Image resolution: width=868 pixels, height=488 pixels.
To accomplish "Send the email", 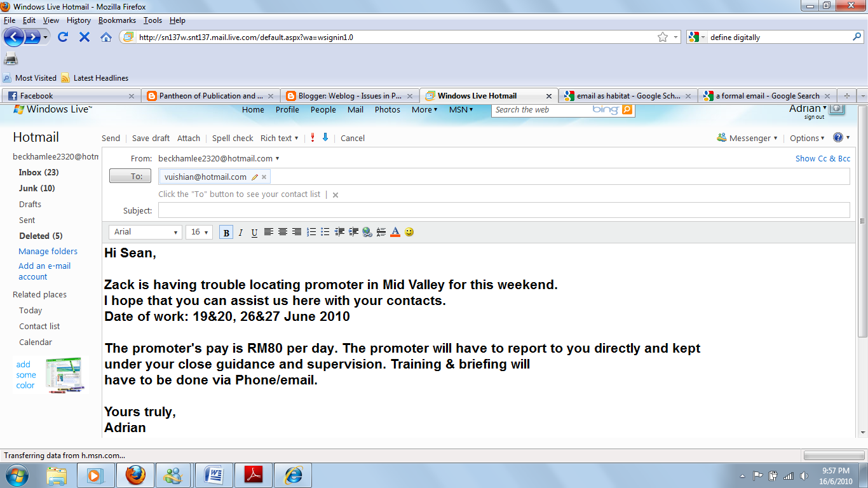I will click(x=111, y=138).
